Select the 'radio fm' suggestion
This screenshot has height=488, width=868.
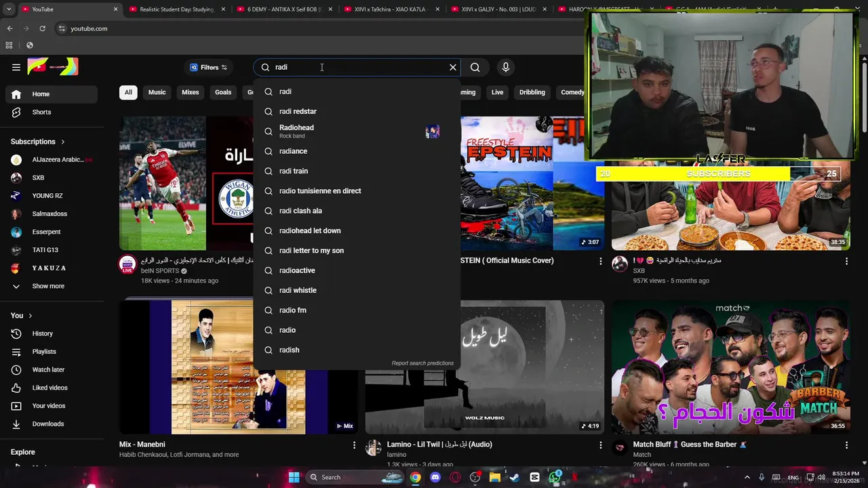click(x=357, y=310)
